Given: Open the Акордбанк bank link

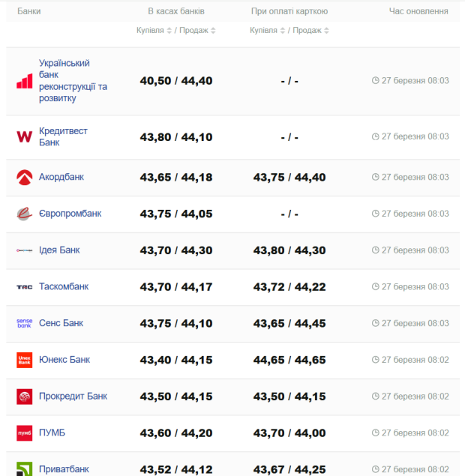Looking at the screenshot, I should tap(61, 178).
